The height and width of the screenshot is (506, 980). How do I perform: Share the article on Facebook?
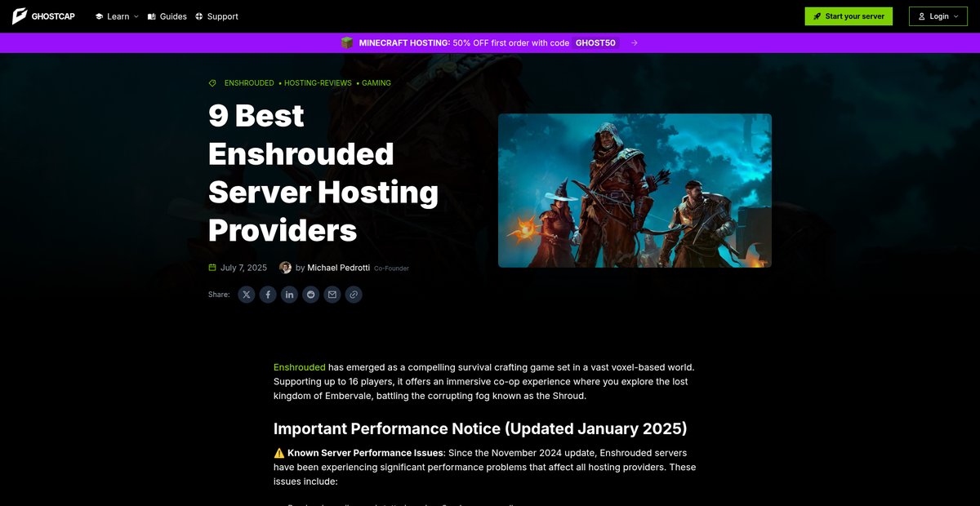268,295
